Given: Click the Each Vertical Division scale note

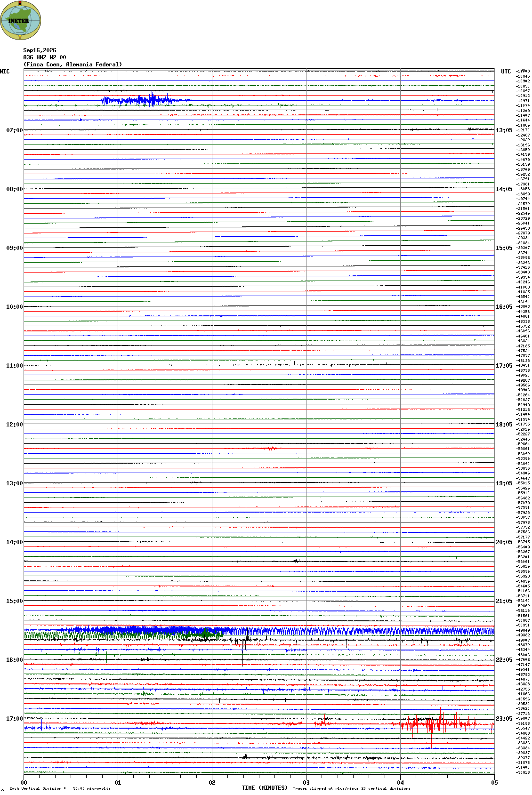Looking at the screenshot, I should (60, 788).
